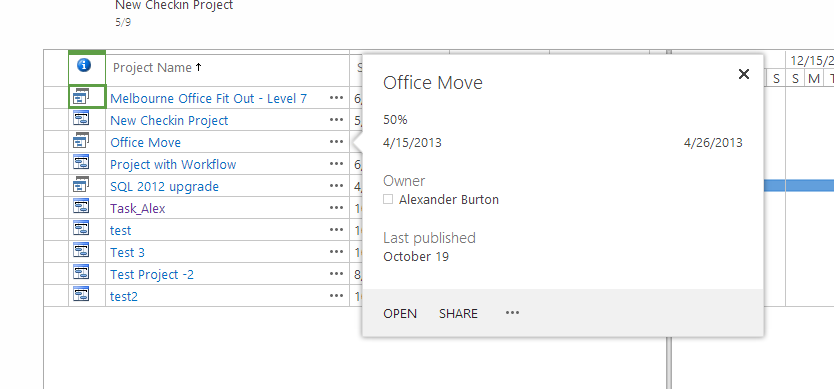Open the Task_Alex project link
The width and height of the screenshot is (834, 389).
(138, 209)
